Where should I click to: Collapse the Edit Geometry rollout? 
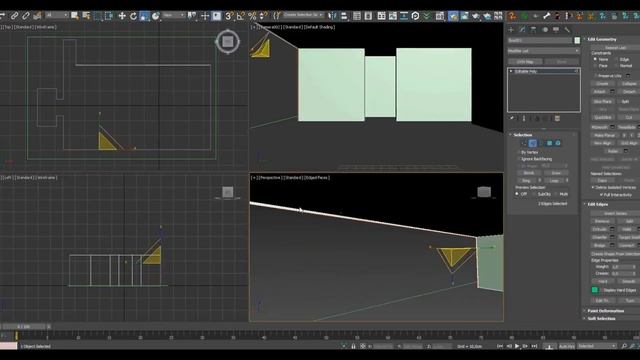click(601, 40)
